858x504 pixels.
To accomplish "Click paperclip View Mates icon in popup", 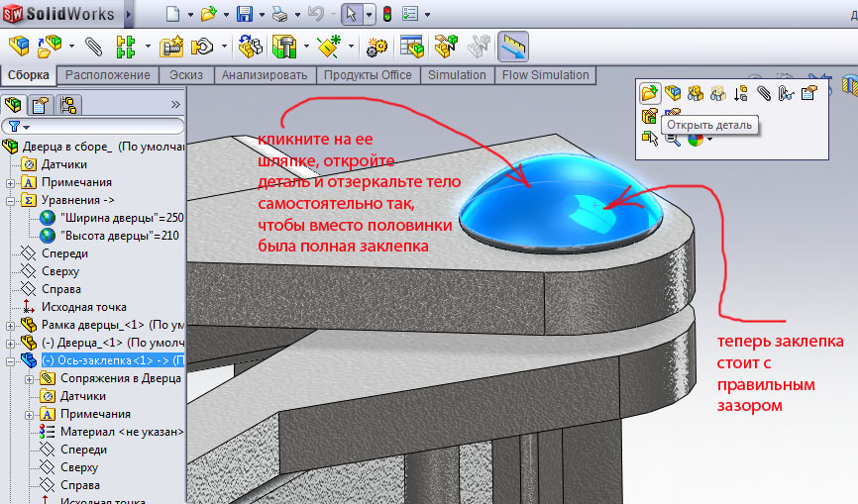I will coord(763,94).
